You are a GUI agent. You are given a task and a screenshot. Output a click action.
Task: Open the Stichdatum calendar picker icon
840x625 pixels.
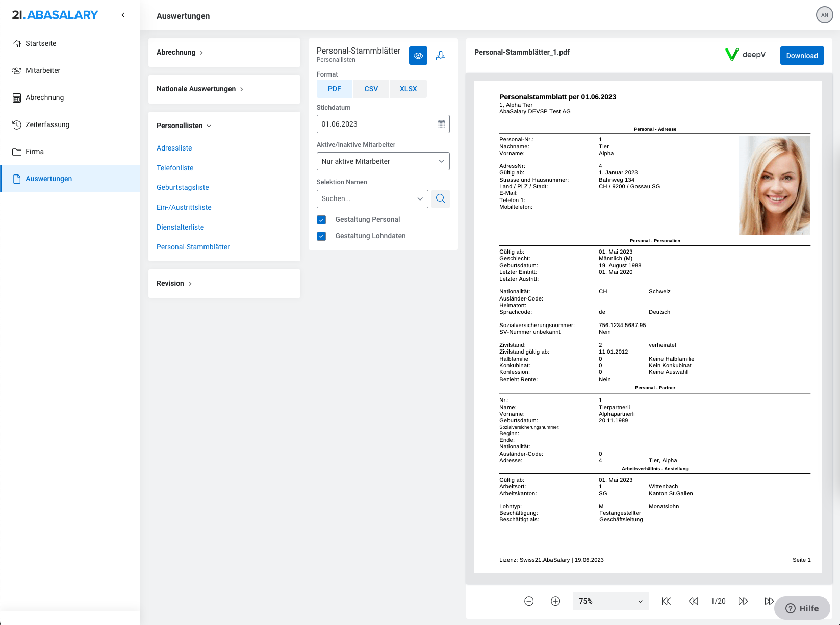(441, 124)
